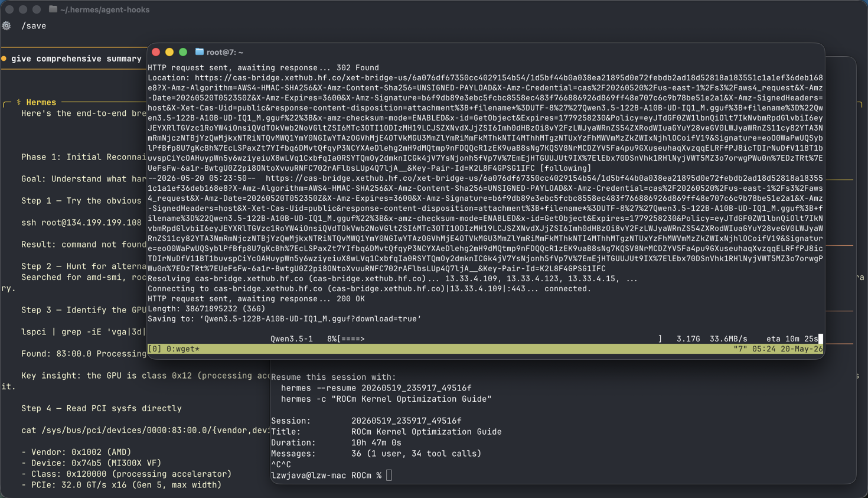The height and width of the screenshot is (498, 868).
Task: Click 'Step 3 — Identify the GPU' line
Action: coord(83,310)
